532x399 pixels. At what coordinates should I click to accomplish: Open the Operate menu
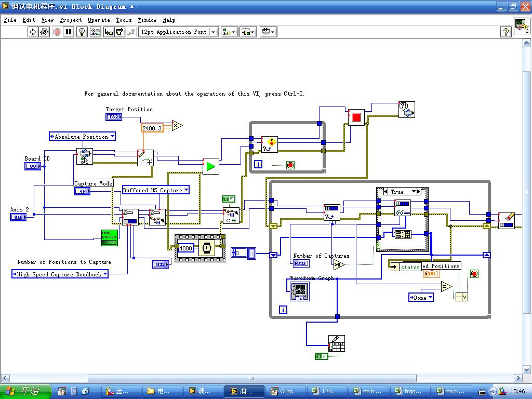[x=99, y=20]
